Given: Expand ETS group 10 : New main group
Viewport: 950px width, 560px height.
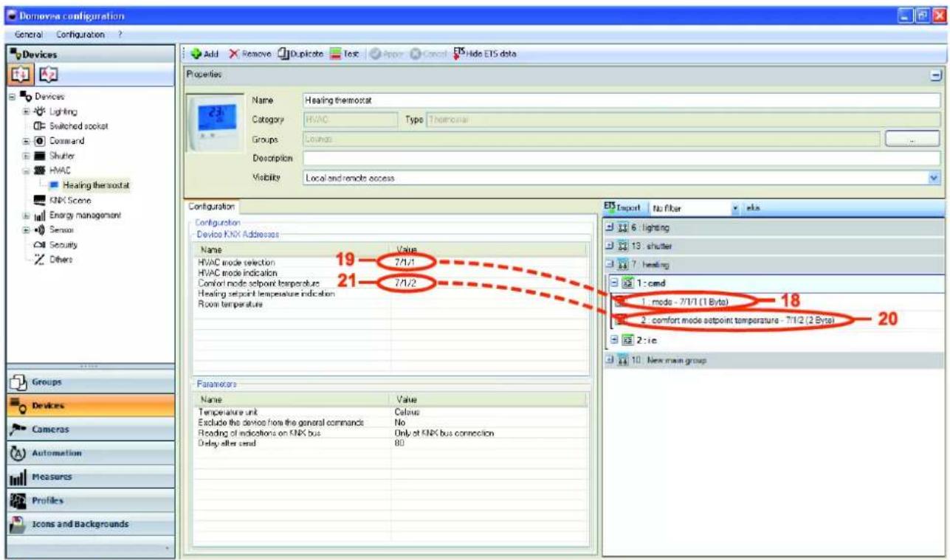Looking at the screenshot, I should [610, 359].
